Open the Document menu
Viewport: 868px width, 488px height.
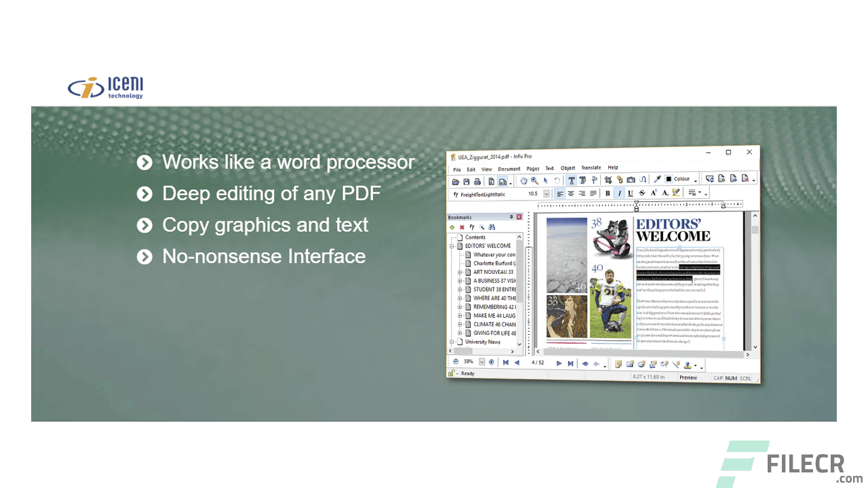[x=509, y=168]
